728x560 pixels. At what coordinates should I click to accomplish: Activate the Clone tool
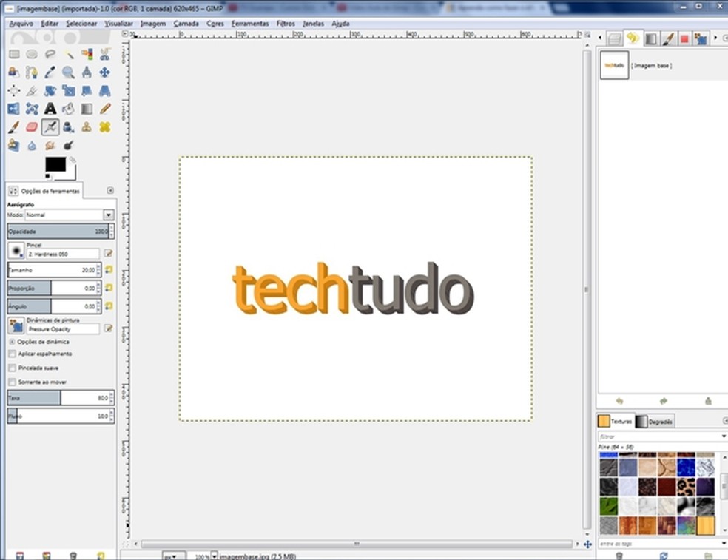point(87,126)
